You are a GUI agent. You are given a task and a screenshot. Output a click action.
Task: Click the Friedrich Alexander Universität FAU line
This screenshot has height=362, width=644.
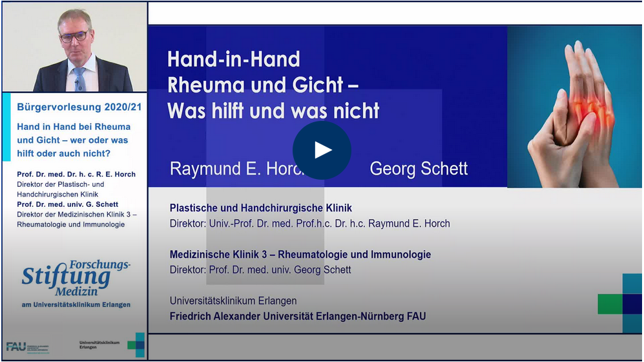(297, 316)
